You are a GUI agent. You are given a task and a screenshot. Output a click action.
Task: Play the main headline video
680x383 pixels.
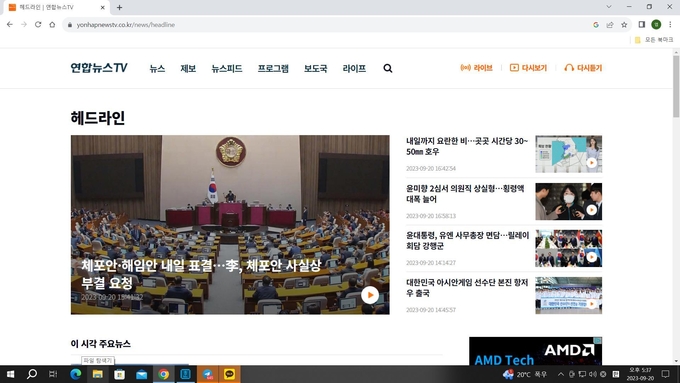pos(369,295)
